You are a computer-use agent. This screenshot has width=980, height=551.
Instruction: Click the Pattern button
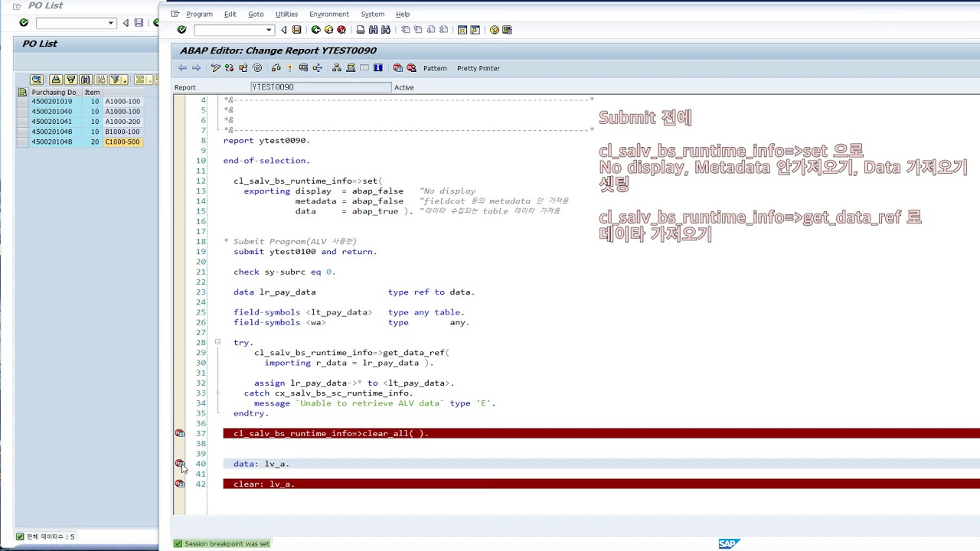(x=435, y=68)
